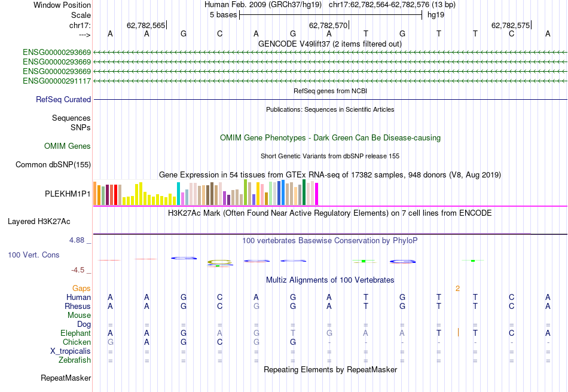Select the Human alignment row label
568x392 pixels.
pyautogui.click(x=78, y=297)
